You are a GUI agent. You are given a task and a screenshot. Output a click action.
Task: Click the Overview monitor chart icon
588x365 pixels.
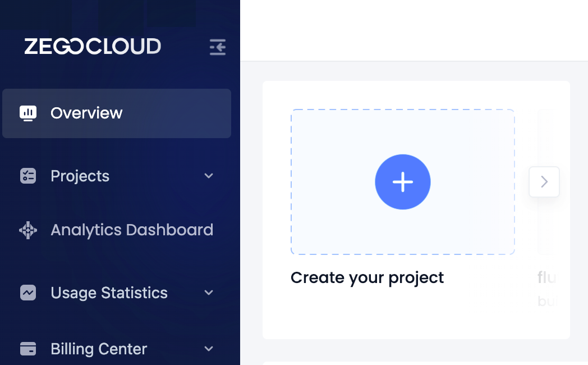(28, 113)
